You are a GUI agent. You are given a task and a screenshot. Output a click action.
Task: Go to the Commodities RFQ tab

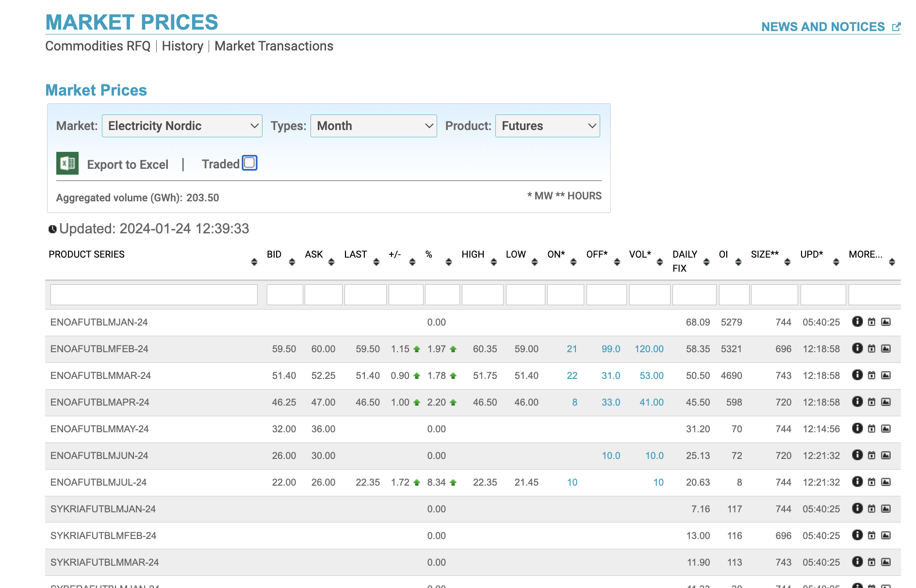(98, 46)
